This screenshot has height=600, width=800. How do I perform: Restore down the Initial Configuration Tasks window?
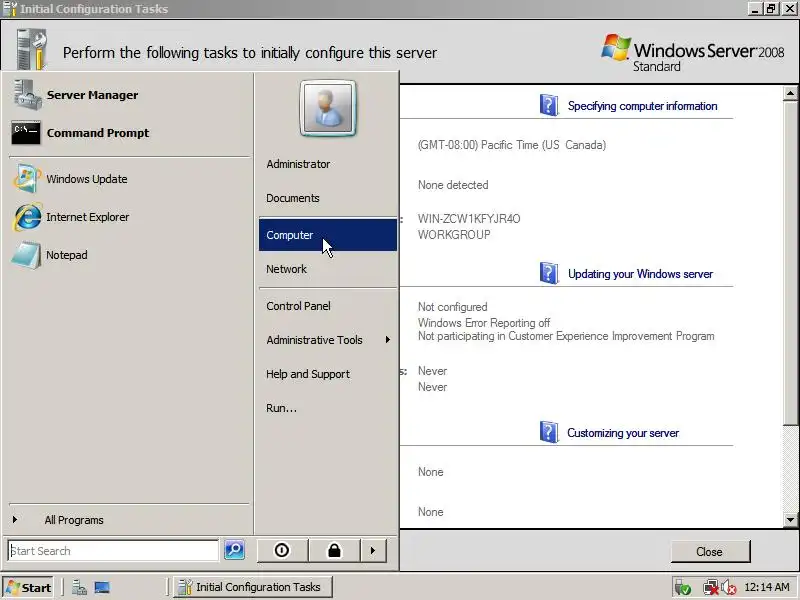click(771, 9)
